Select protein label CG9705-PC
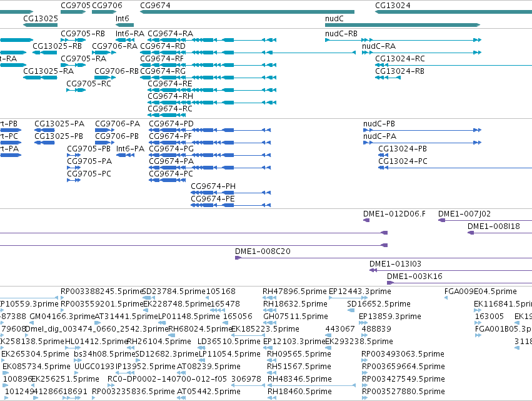Image resolution: width=532 pixels, height=401 pixels. point(89,174)
